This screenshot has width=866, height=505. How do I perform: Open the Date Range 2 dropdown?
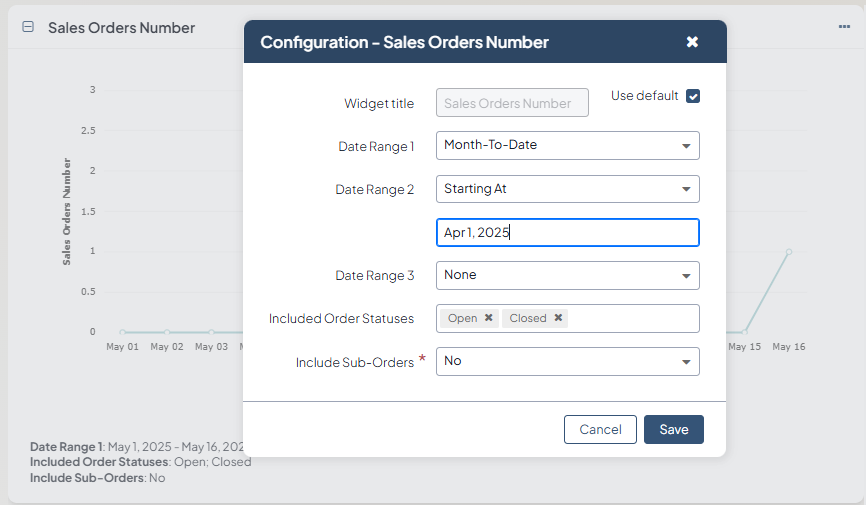[567, 189]
